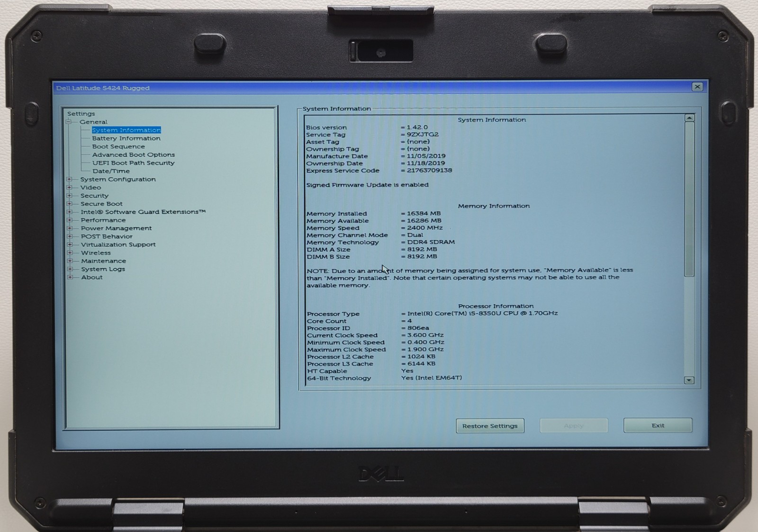The image size is (758, 532).
Task: Click Memory Channel Mode value Dual
Action: tap(415, 234)
